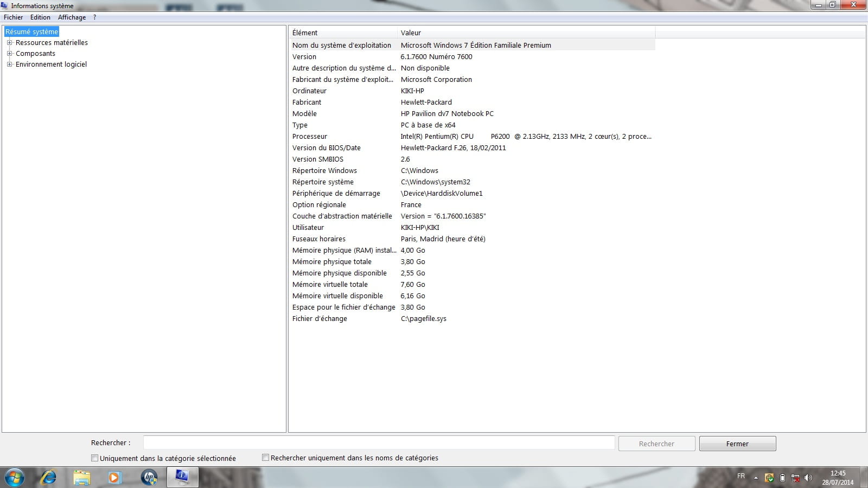The width and height of the screenshot is (868, 488).
Task: Click Hewlett-Packard F.26, 18/02/2011 value
Action: click(453, 147)
